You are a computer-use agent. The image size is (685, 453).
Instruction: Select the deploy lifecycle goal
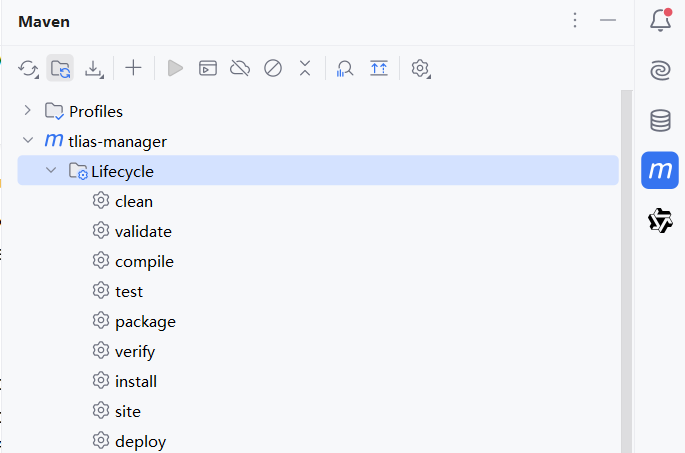(x=140, y=442)
